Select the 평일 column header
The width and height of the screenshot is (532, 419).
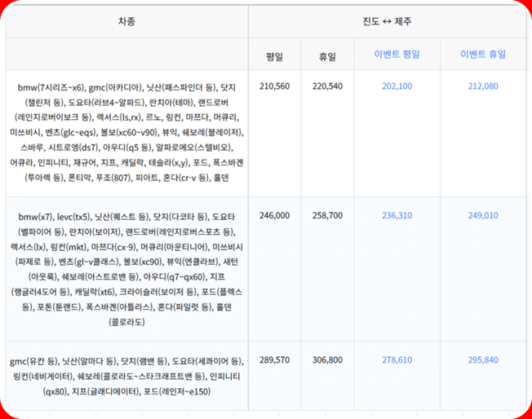click(274, 56)
